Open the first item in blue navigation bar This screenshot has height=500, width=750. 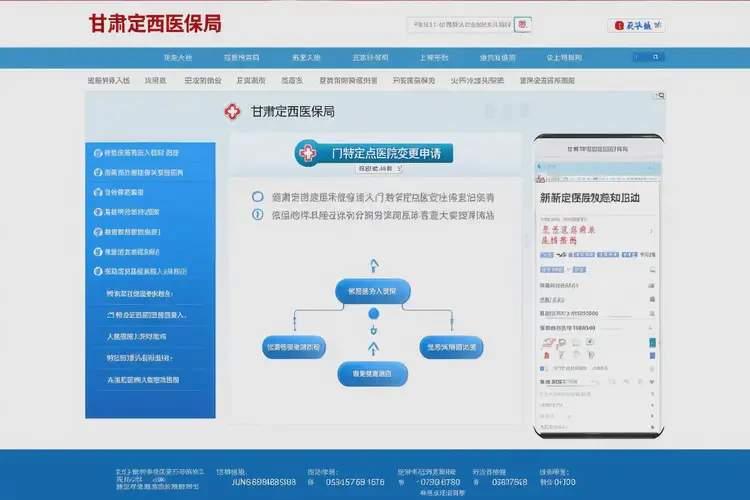pyautogui.click(x=178, y=58)
